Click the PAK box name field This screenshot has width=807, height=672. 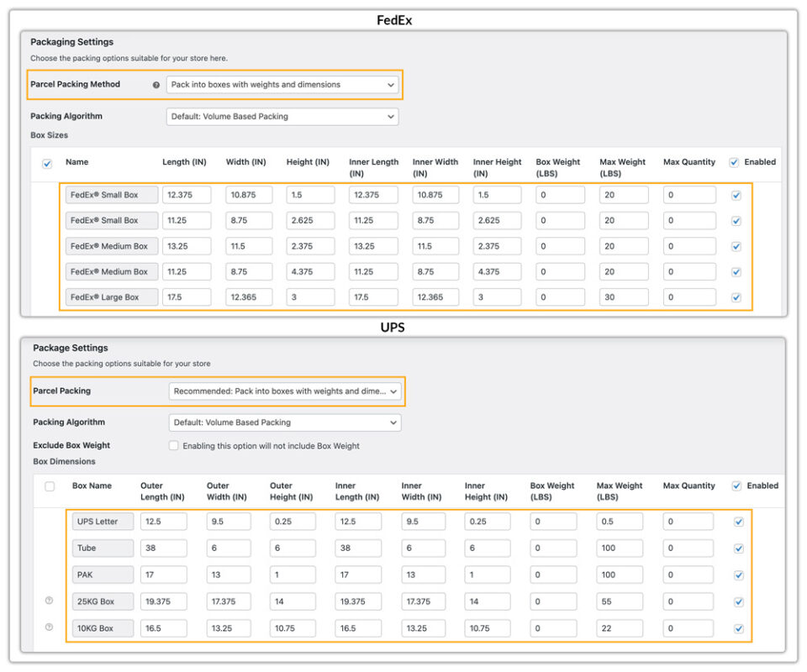click(103, 575)
